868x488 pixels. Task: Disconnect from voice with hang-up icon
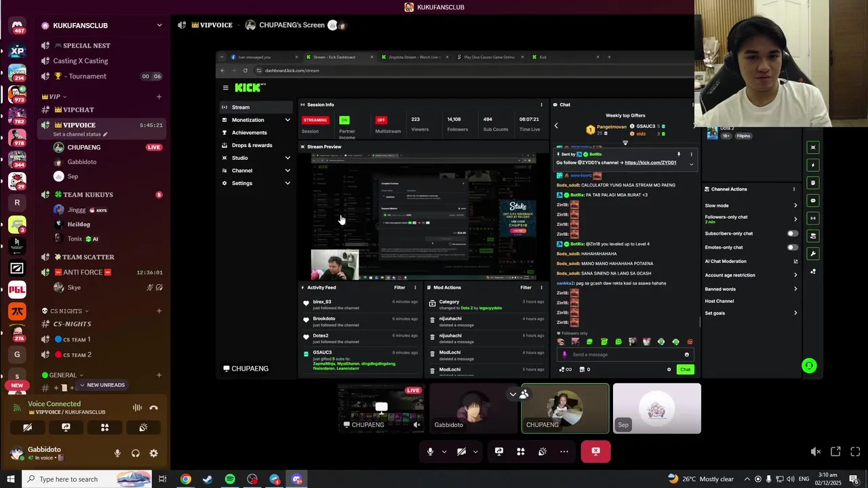point(154,408)
